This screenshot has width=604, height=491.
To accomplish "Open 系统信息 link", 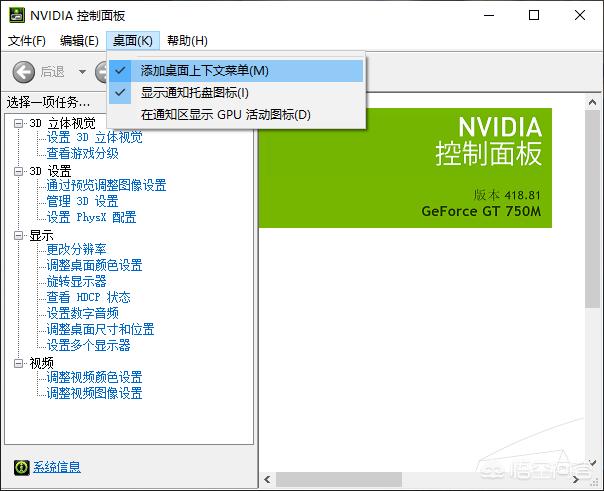I will pyautogui.click(x=57, y=467).
